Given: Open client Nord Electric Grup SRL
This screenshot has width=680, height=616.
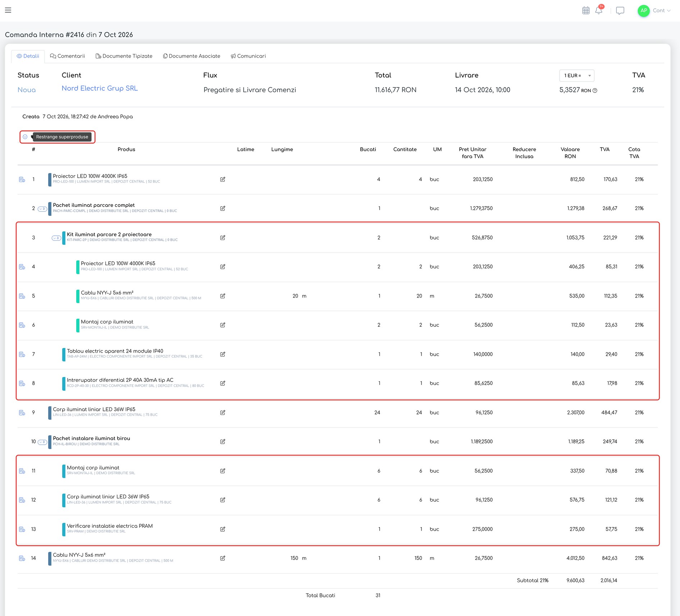Looking at the screenshot, I should 100,88.
